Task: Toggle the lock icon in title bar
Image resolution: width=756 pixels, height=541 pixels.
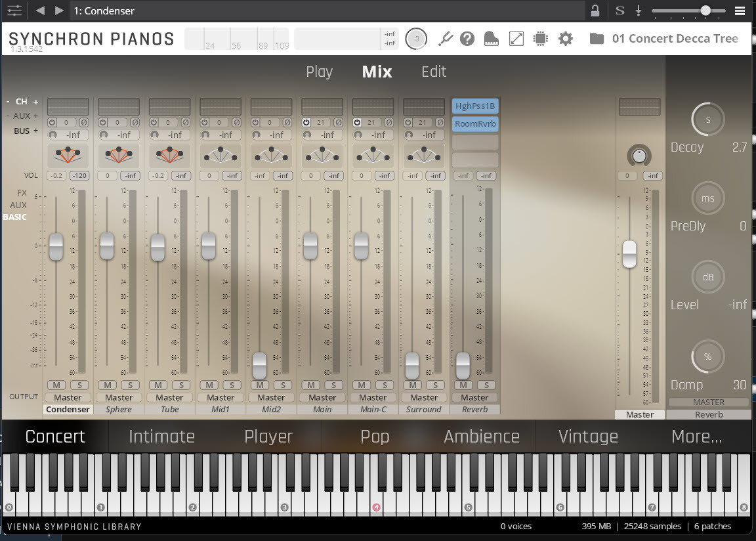Action: point(595,11)
